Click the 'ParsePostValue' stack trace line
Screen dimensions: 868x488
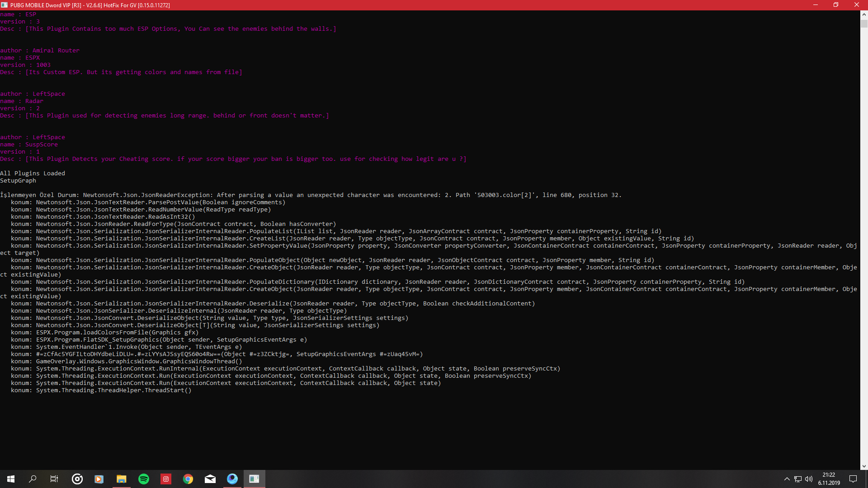point(148,202)
